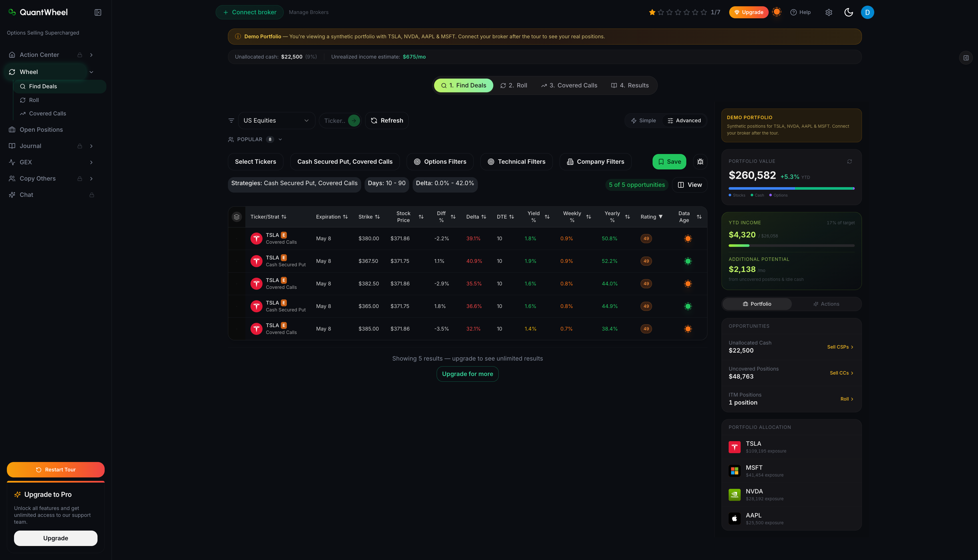Click the orange status indicator beside Upgrade
Viewport: 978px width, 560px height.
[777, 12]
